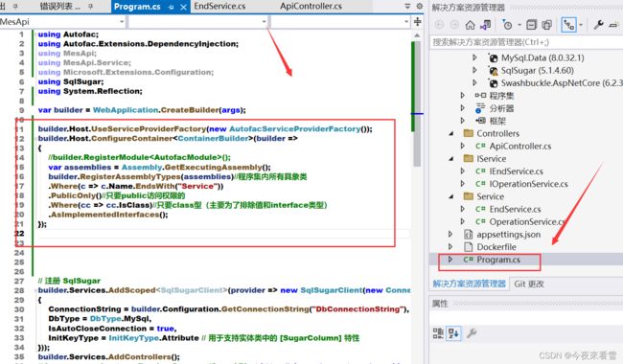
Task: Toggle the pin icon beside 错误列表 tab
Action: [x=90, y=7]
